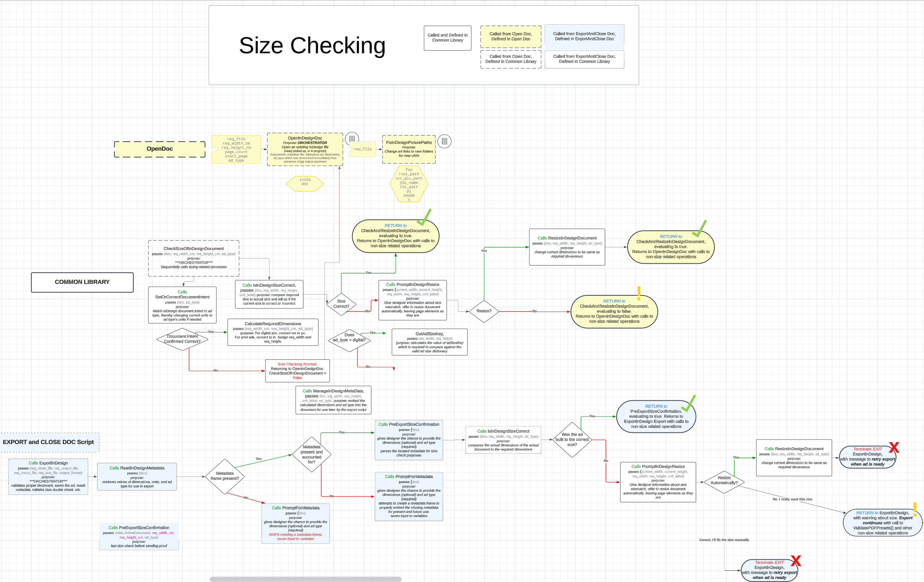Select the Resize Automatically? decision diamond
Viewport: 924px width, 582px height.
[724, 481]
